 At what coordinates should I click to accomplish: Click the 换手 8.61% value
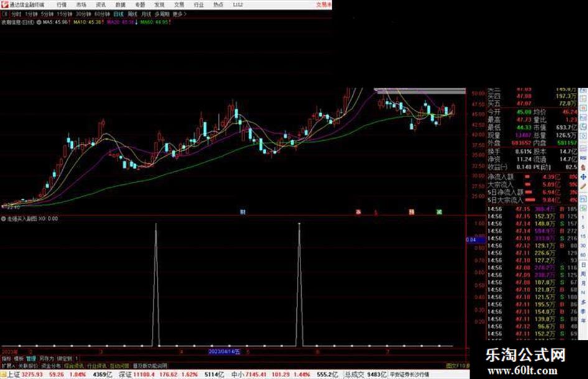point(523,152)
